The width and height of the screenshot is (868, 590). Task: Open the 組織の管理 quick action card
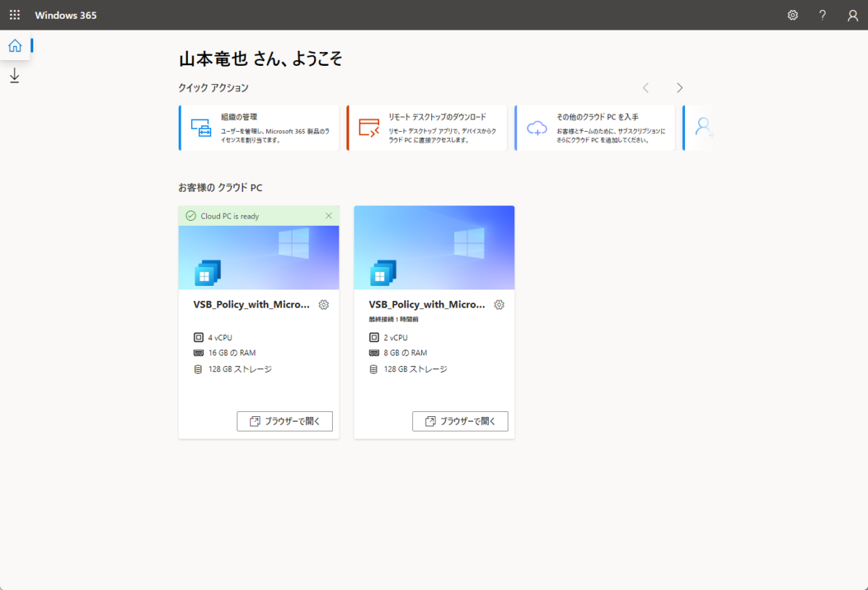coord(259,128)
